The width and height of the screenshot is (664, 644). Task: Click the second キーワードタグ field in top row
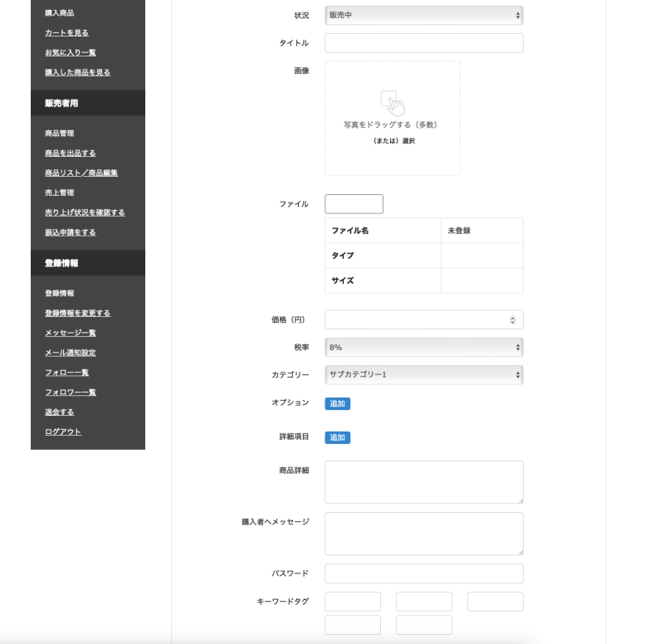coord(424,601)
